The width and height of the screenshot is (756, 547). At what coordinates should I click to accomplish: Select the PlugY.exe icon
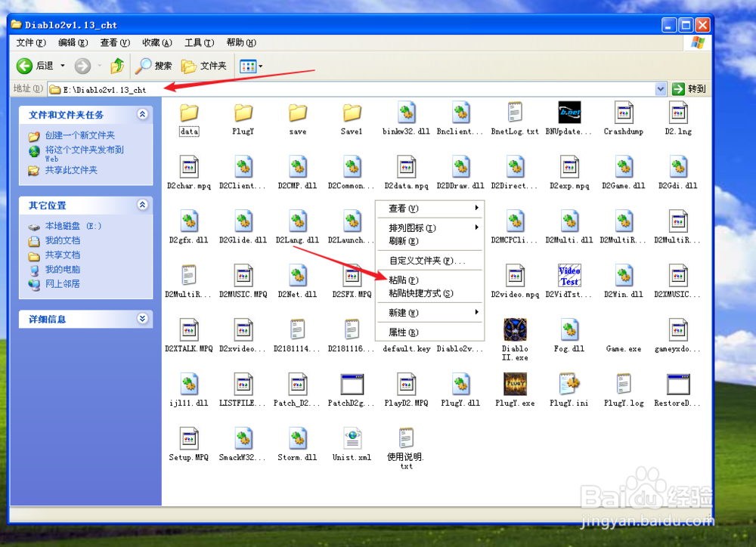click(515, 384)
